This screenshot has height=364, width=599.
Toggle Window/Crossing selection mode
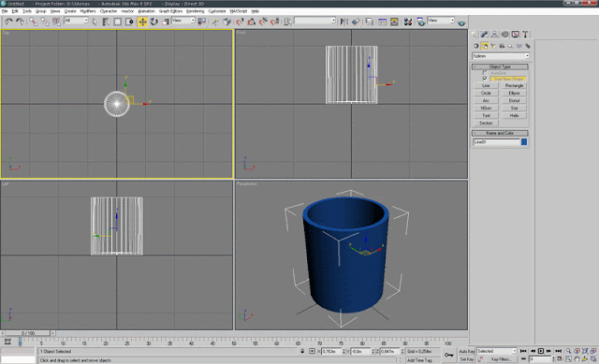pyautogui.click(x=129, y=22)
